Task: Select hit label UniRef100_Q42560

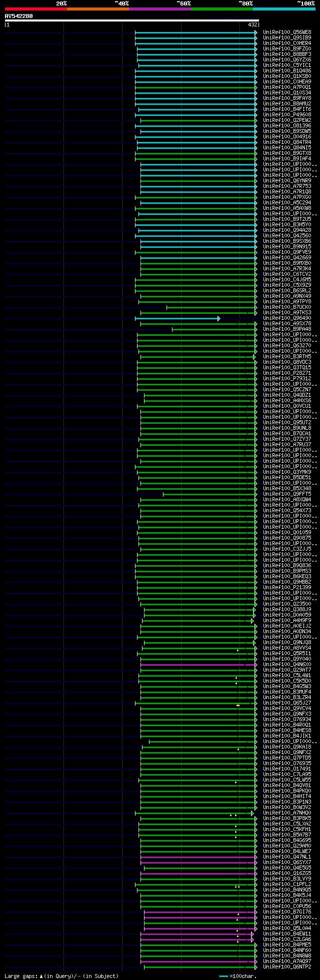Action: [287, 236]
